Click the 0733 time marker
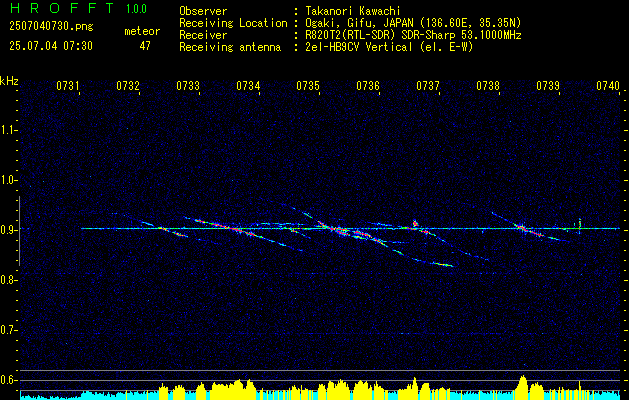 point(188,86)
